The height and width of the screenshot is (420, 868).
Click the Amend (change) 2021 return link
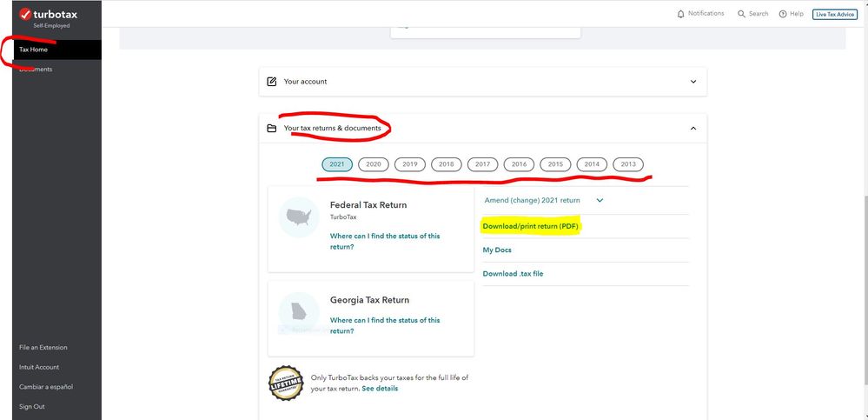pos(532,200)
